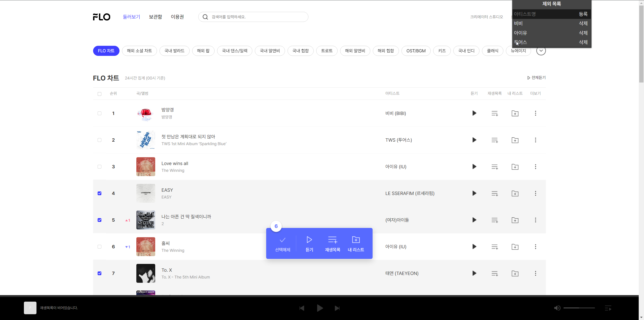Toggle the select-all checkbox in the header
Screen dimensions: 644x320
100,94
